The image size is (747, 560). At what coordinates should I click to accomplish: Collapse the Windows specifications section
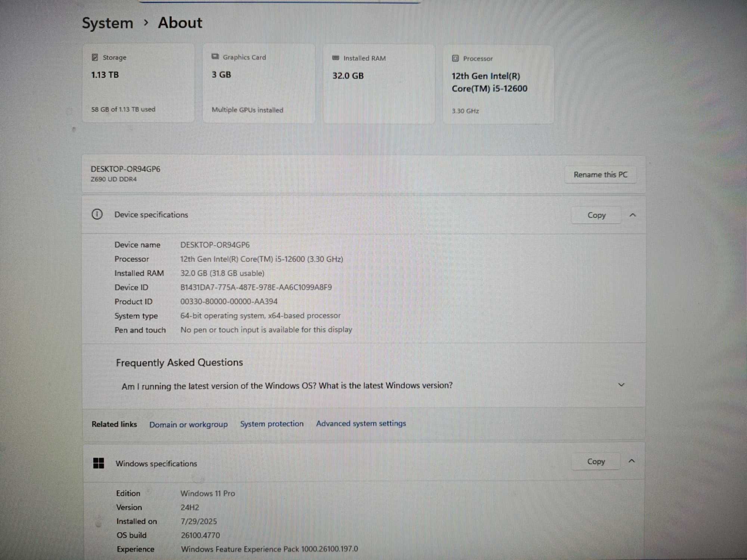pos(632,461)
